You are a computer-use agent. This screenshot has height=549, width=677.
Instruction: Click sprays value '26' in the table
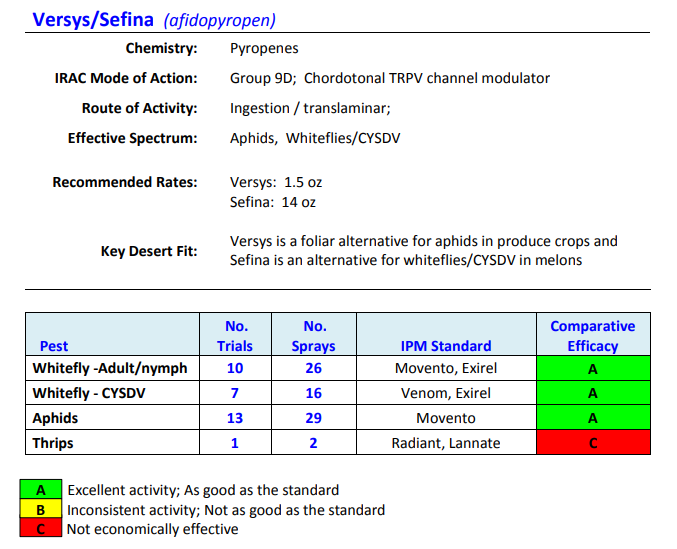point(313,368)
